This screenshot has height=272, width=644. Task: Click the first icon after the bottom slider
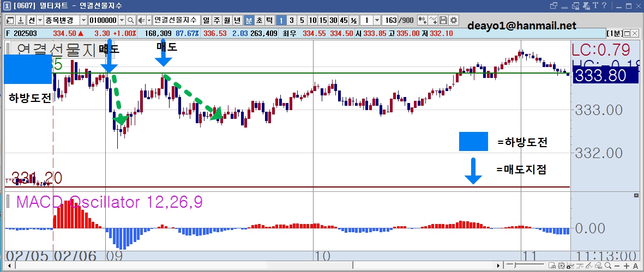552,265
